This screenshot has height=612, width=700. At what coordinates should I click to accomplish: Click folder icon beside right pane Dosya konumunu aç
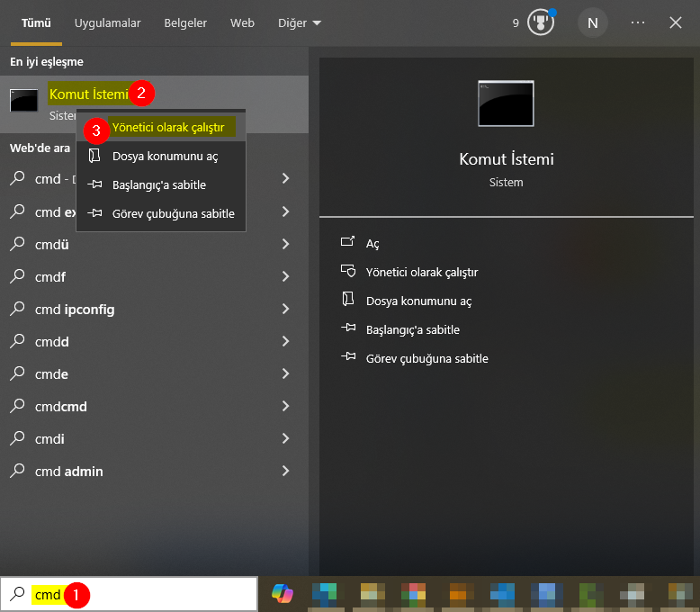pyautogui.click(x=348, y=299)
